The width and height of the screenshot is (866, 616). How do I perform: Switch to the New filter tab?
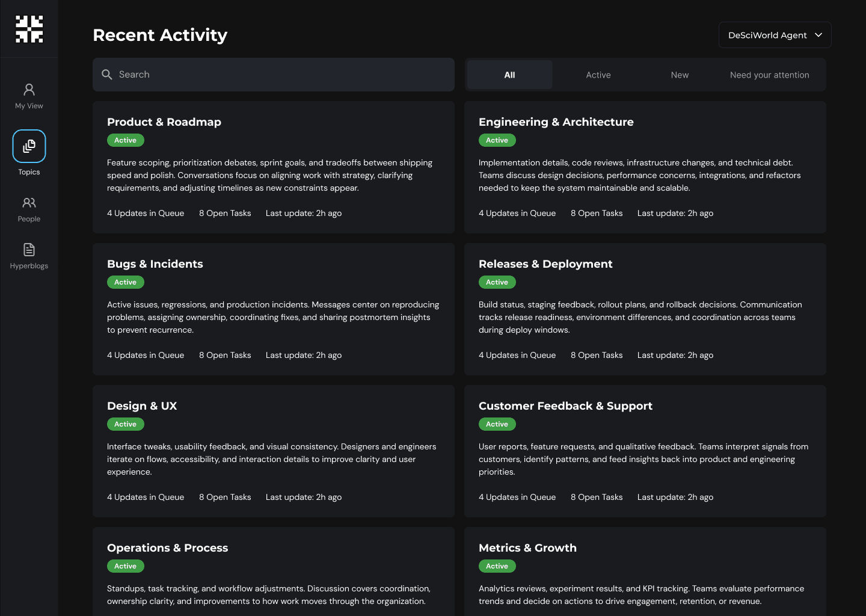click(x=680, y=75)
